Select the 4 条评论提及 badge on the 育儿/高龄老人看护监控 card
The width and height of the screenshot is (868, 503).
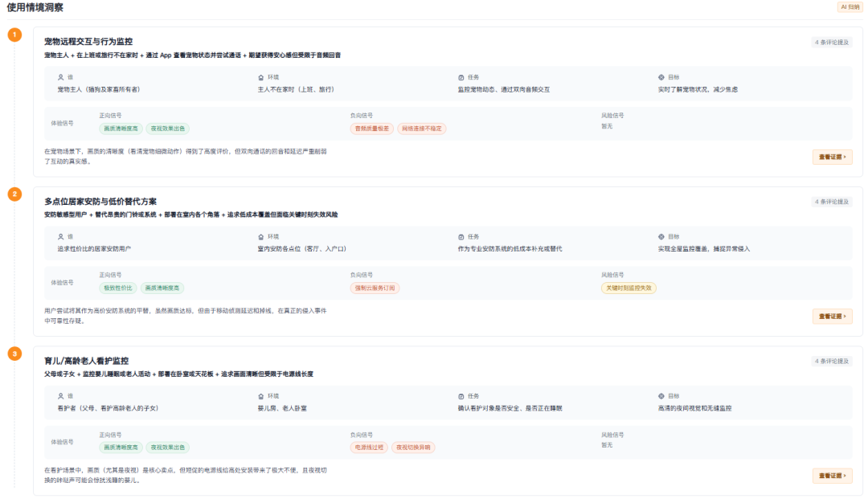click(831, 361)
